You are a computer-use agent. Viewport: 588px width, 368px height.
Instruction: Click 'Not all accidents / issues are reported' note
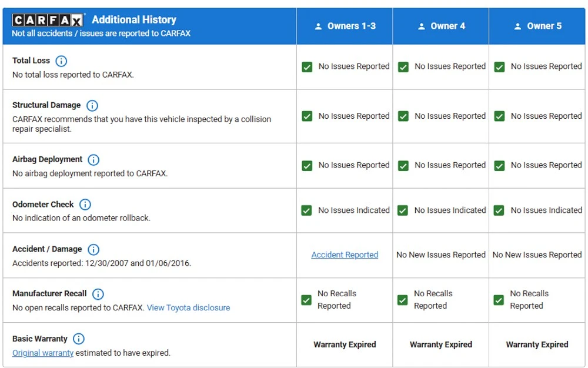pyautogui.click(x=101, y=34)
